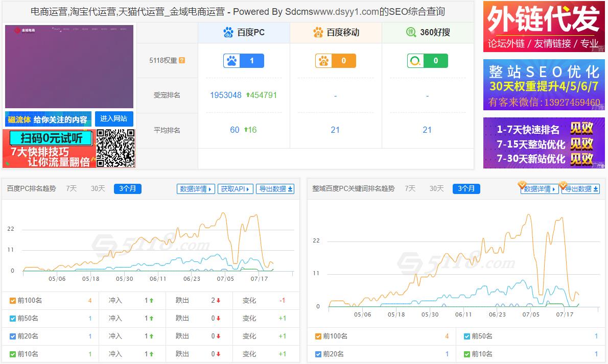Click the 平均排名 row label
Viewport: 608px width, 364px height.
(167, 130)
